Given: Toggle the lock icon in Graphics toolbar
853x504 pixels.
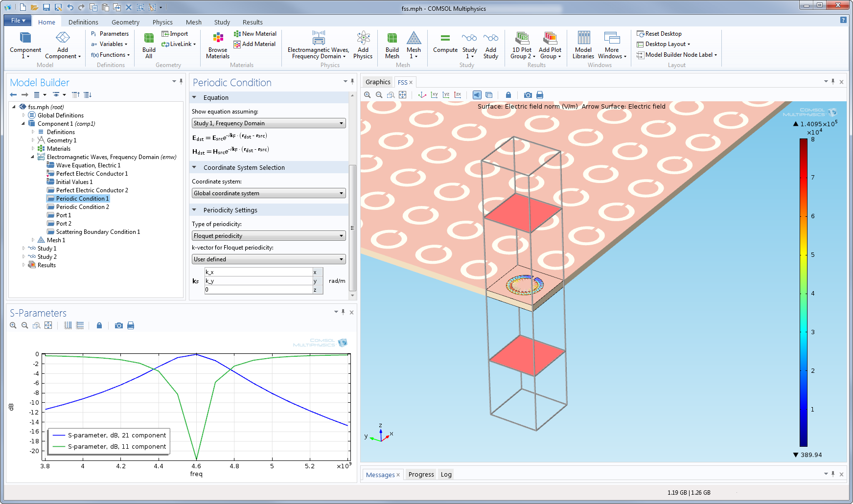Looking at the screenshot, I should coord(508,95).
